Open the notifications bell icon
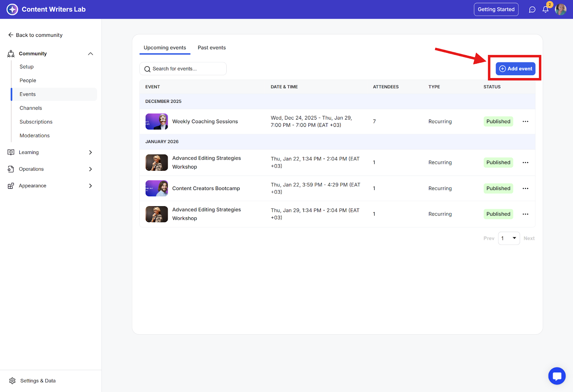 tap(545, 10)
